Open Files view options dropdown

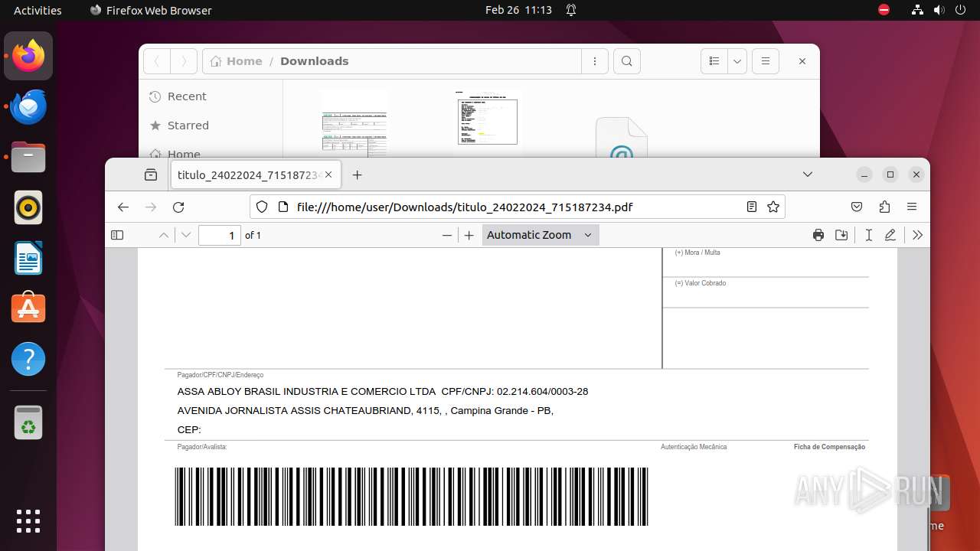click(x=737, y=61)
